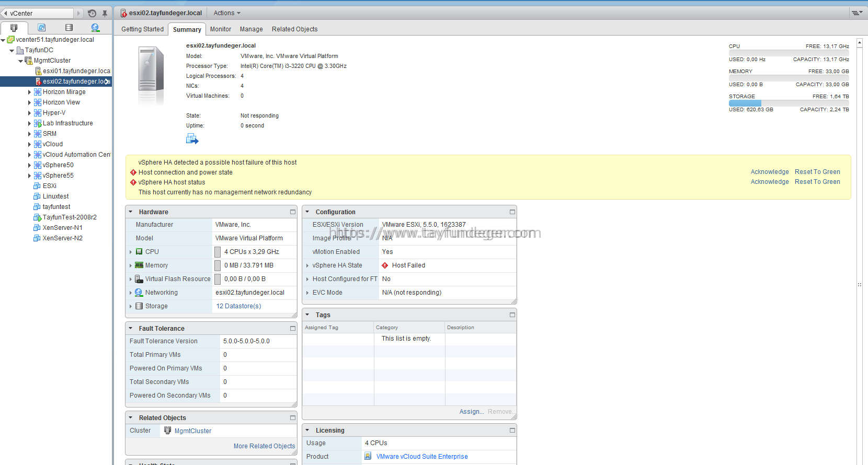
Task: Expand the Horizon Mirage tree node
Action: (x=29, y=92)
